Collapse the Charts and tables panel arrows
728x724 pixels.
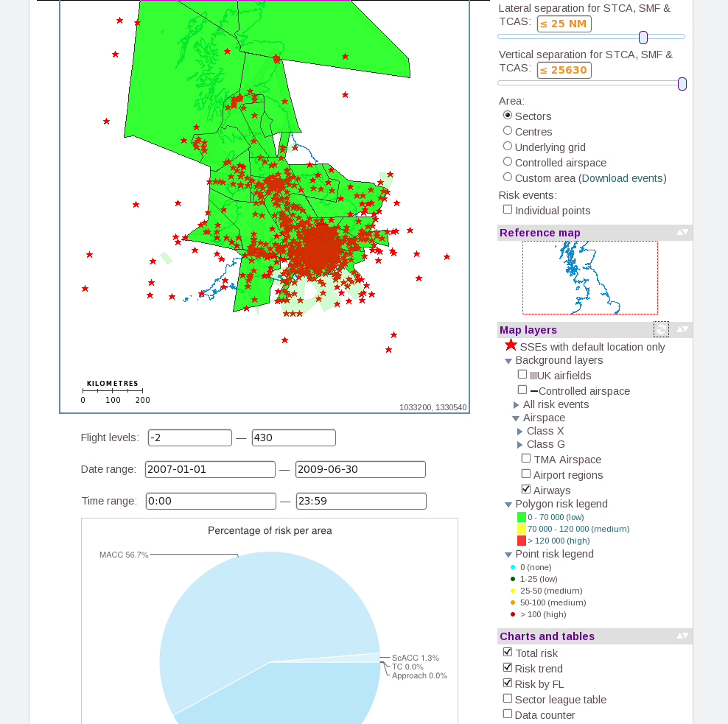(x=682, y=636)
